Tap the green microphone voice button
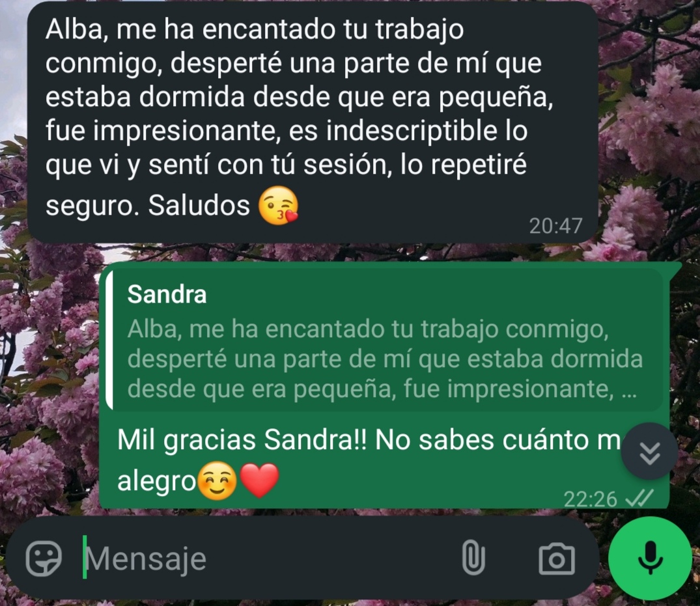This screenshot has width=700, height=606. tap(650, 558)
